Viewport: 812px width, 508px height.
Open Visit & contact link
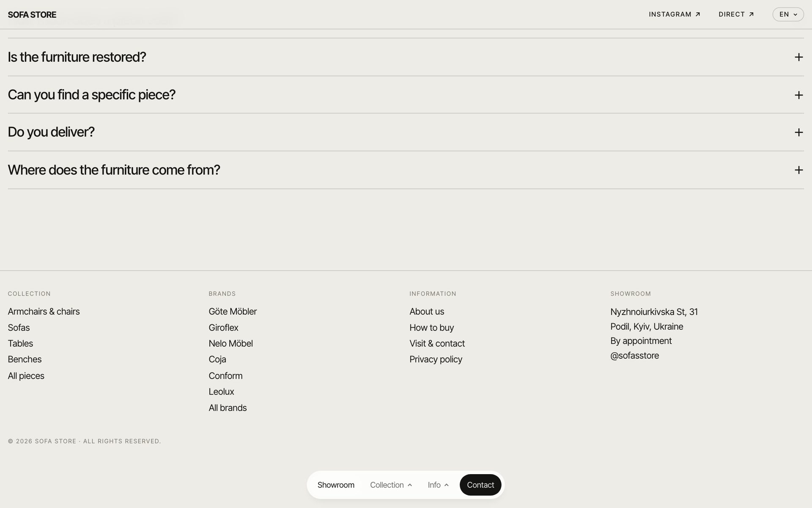pyautogui.click(x=437, y=343)
